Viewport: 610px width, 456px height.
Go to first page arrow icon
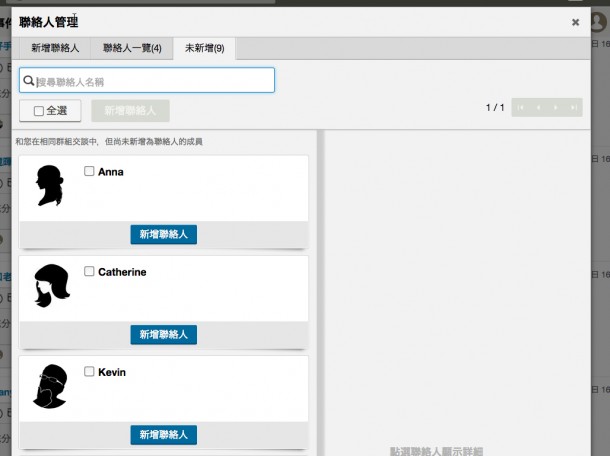tap(521, 107)
